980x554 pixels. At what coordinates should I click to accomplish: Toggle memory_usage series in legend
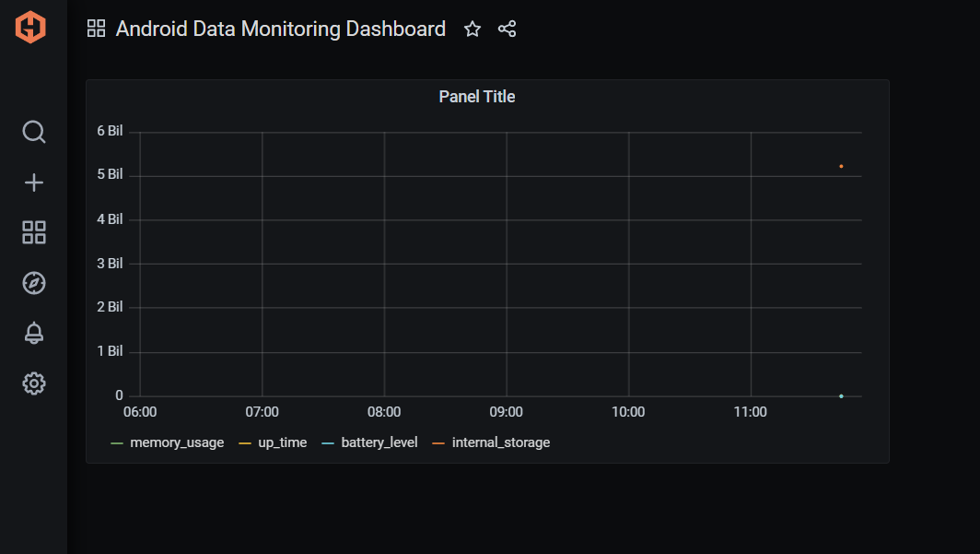click(177, 442)
